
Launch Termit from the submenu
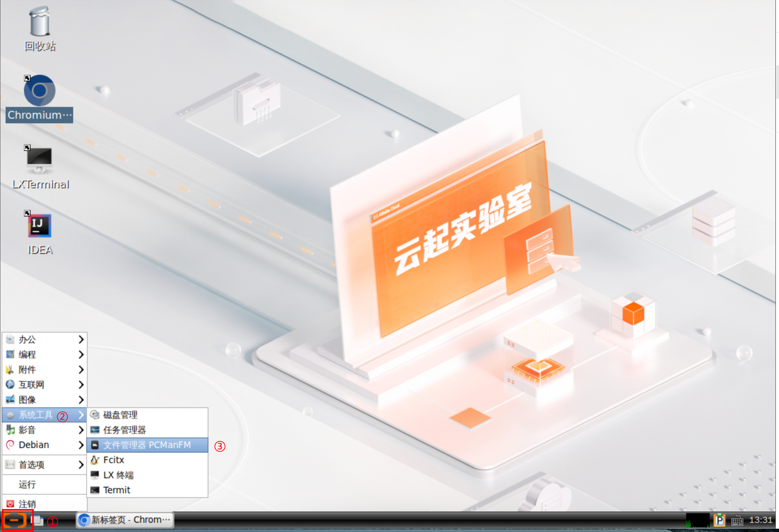(x=116, y=490)
